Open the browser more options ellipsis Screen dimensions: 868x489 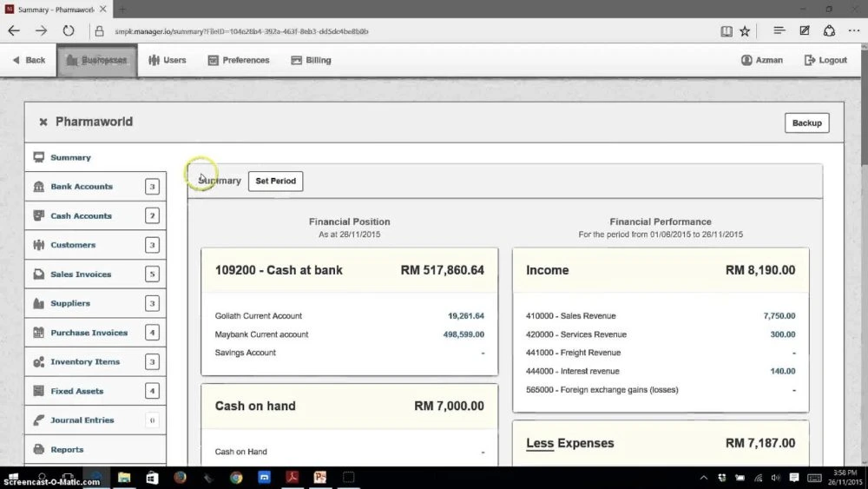[853, 30]
